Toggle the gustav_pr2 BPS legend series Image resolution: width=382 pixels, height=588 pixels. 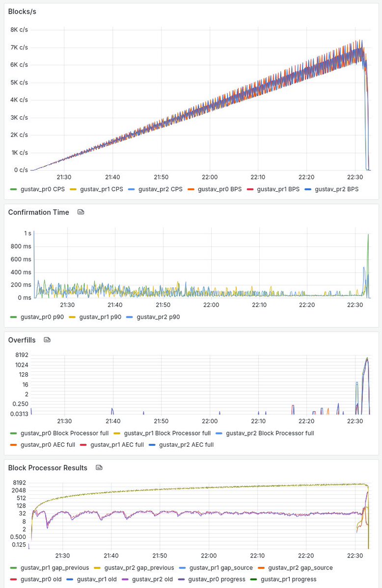point(336,189)
